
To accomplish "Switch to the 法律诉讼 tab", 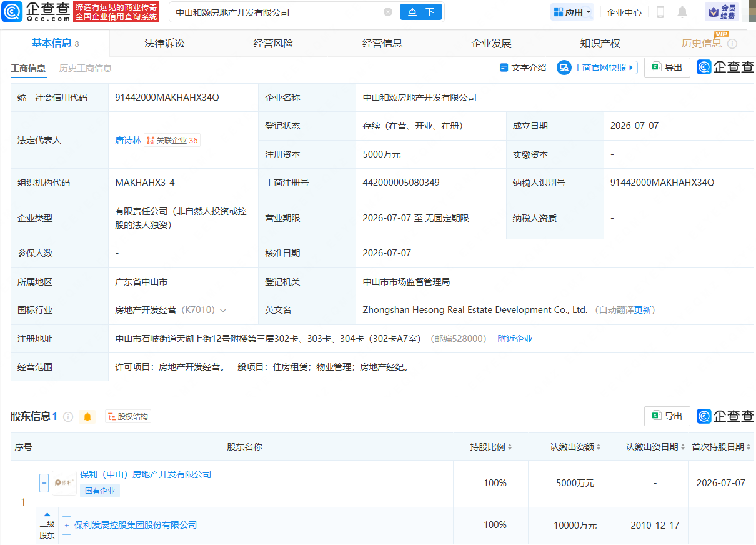I will click(x=164, y=43).
